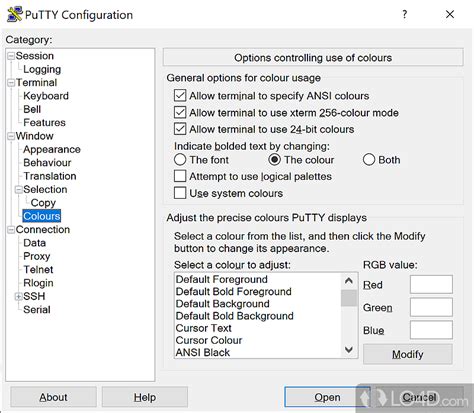Open the Telnet category
Screen dimensions: 474x413
[x=38, y=269]
